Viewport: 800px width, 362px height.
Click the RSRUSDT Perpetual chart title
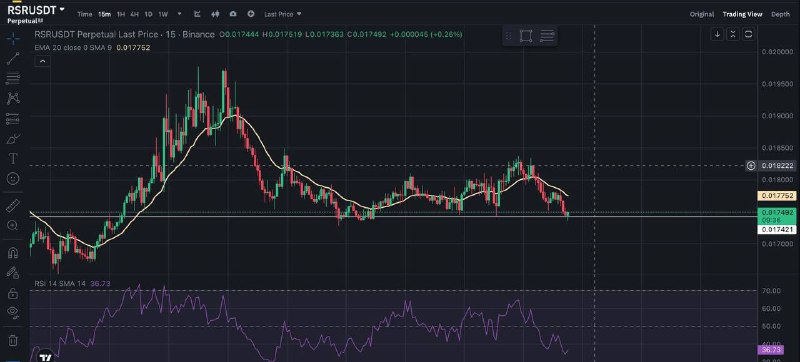tap(124, 35)
